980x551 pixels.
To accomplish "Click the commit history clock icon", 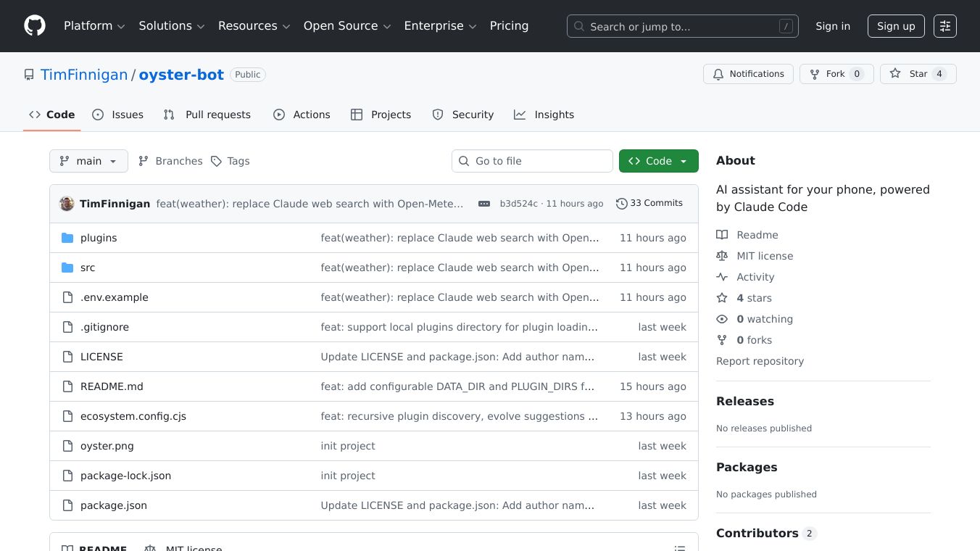I will tap(621, 204).
